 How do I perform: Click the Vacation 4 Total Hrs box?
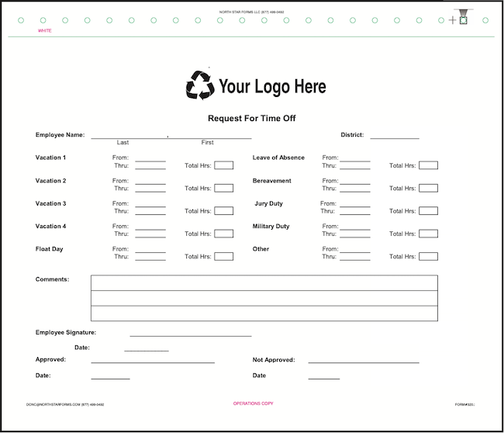point(224,234)
